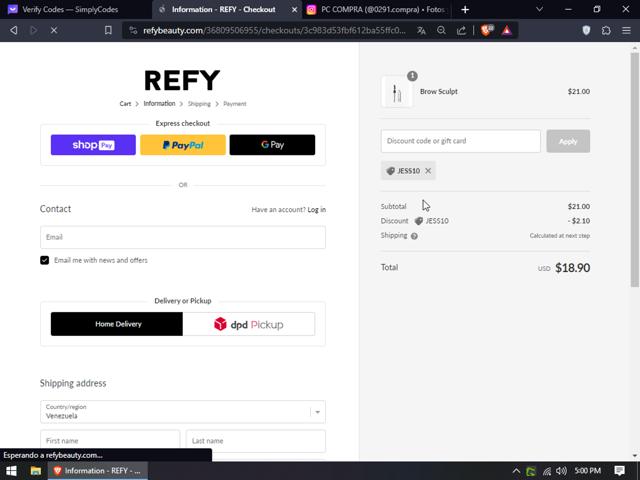Focus the Last name field
This screenshot has height=480, width=640.
coord(256,441)
